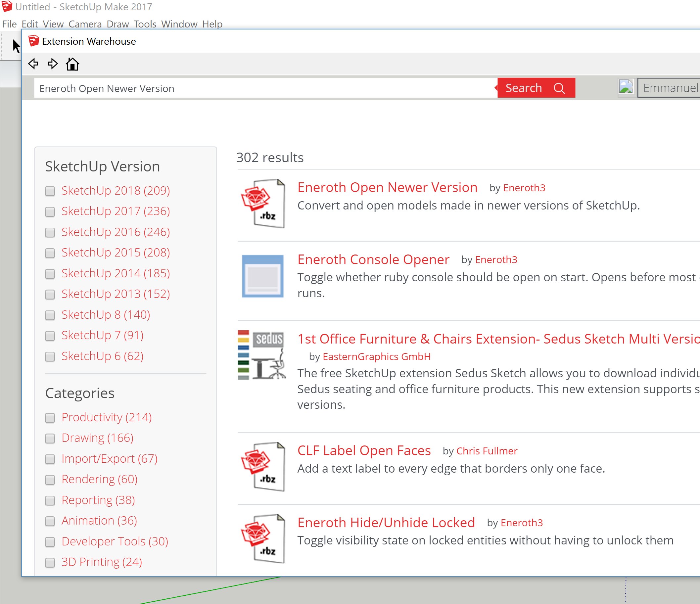This screenshot has width=700, height=604.
Task: Open the Help menu
Action: point(212,24)
